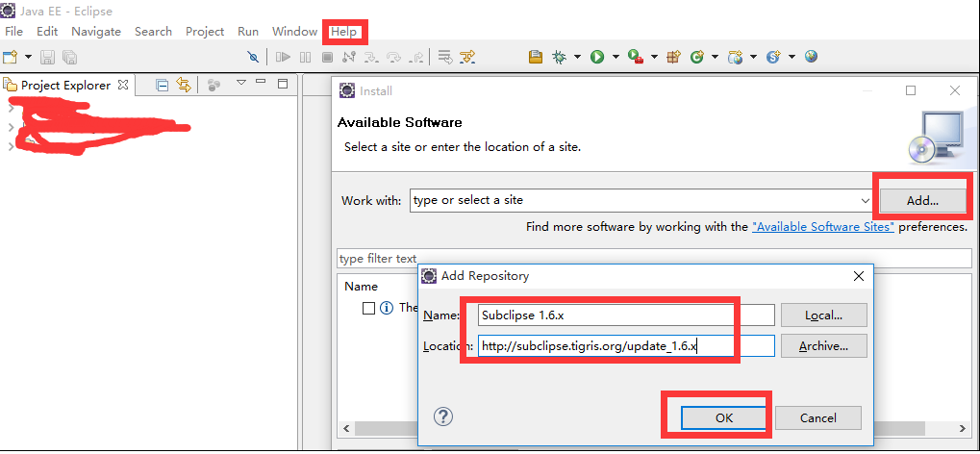Click the Debug bug icon

(x=560, y=58)
